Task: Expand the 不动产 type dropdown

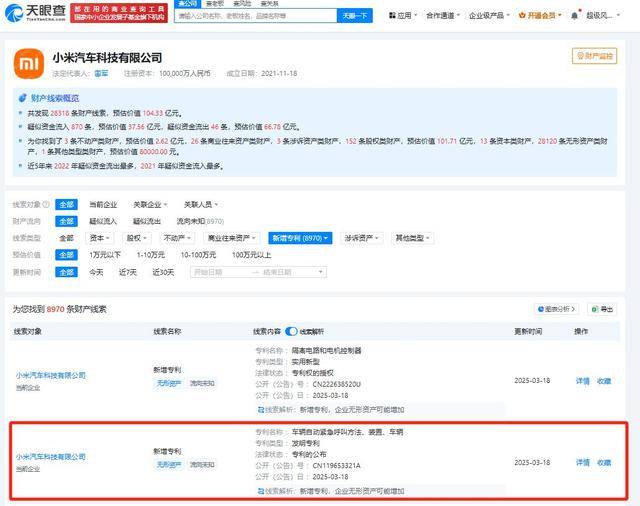Action: click(x=177, y=238)
